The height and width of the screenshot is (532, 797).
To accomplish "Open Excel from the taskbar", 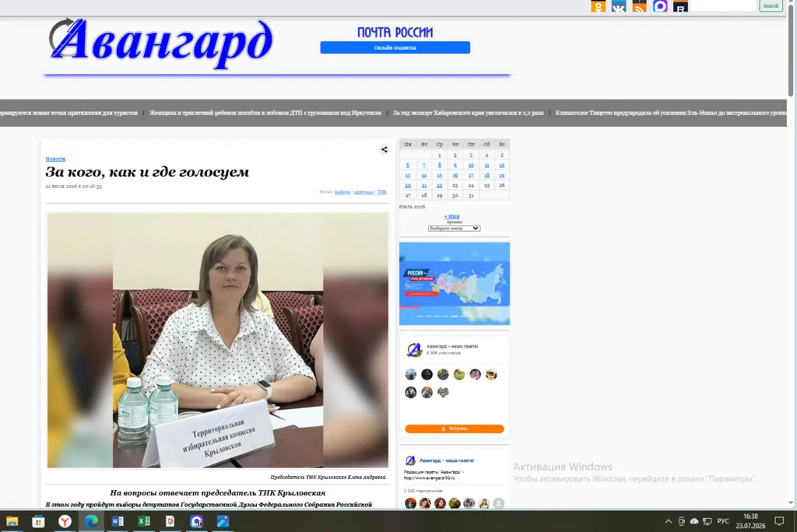I will click(x=144, y=521).
